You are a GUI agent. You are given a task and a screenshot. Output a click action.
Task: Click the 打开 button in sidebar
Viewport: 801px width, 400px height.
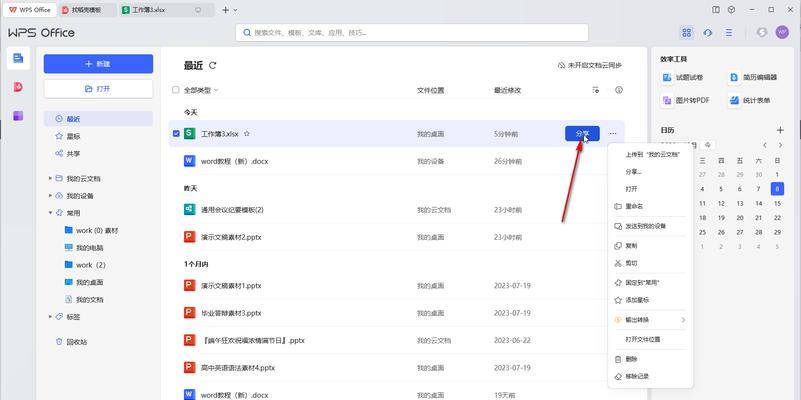[x=98, y=89]
